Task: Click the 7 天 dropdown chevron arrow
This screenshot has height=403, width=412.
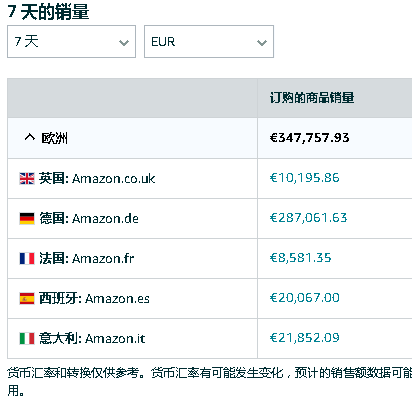Action: (124, 43)
